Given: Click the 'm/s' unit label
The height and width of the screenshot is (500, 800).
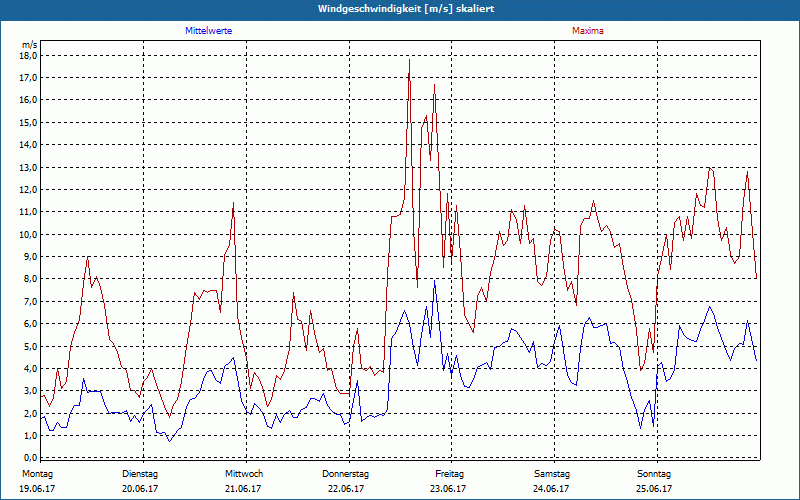Looking at the screenshot, I should pos(30,45).
